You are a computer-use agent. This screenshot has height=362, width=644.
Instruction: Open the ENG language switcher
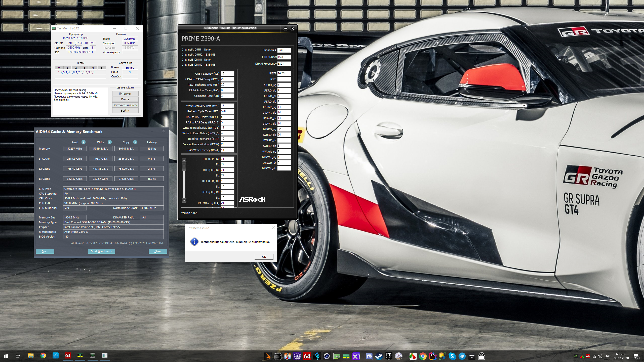607,356
